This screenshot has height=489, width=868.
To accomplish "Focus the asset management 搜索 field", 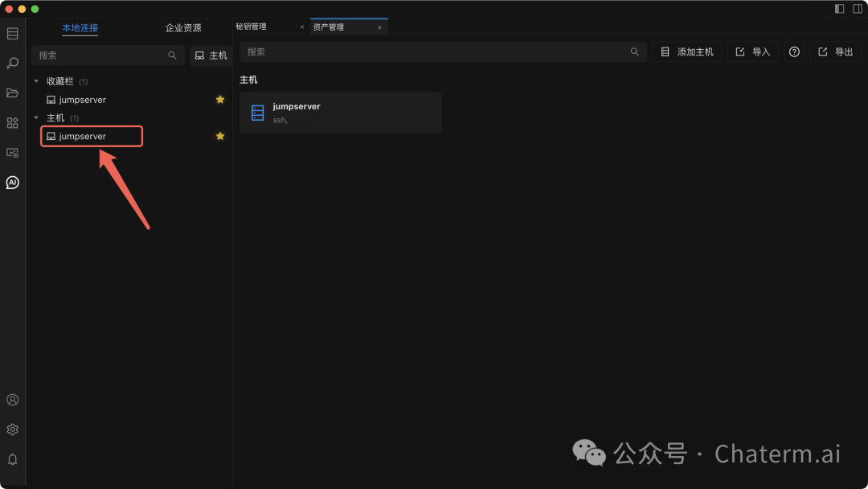I will pyautogui.click(x=443, y=51).
